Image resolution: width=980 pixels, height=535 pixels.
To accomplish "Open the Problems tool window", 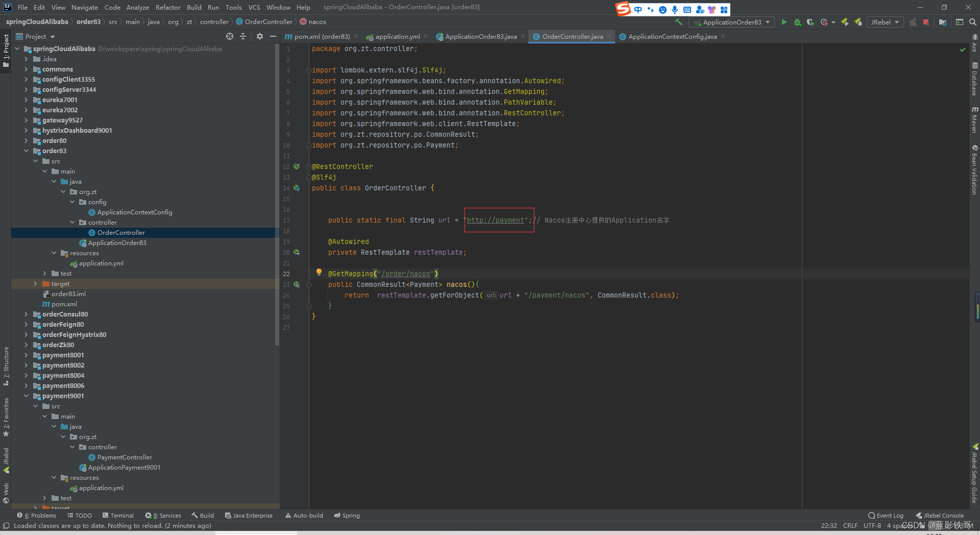I will (37, 515).
